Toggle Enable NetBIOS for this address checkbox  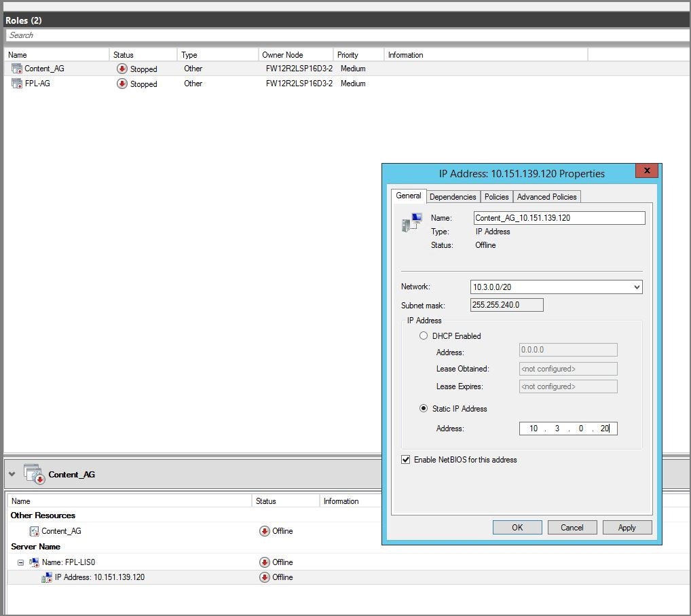[x=406, y=460]
